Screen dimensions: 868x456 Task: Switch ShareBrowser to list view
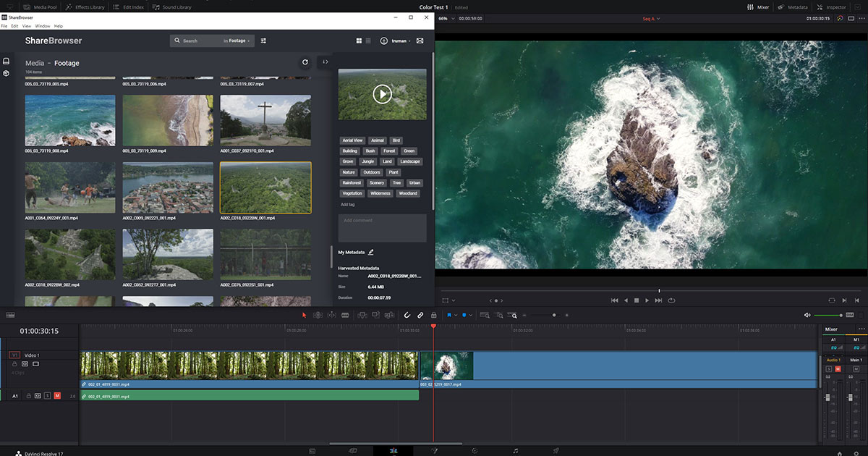pos(368,41)
